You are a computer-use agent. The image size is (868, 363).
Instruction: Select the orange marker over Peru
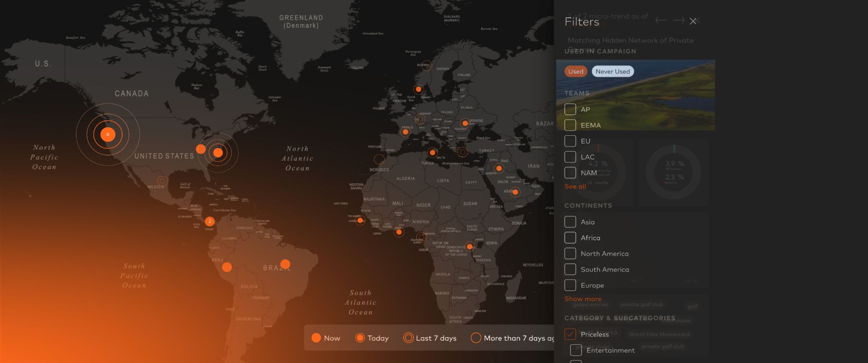[x=227, y=267]
